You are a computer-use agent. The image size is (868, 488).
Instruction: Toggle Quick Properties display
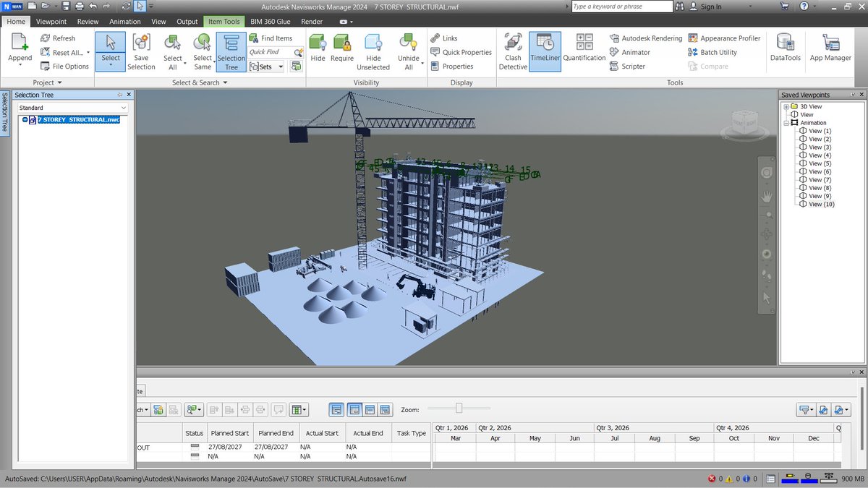pos(461,52)
